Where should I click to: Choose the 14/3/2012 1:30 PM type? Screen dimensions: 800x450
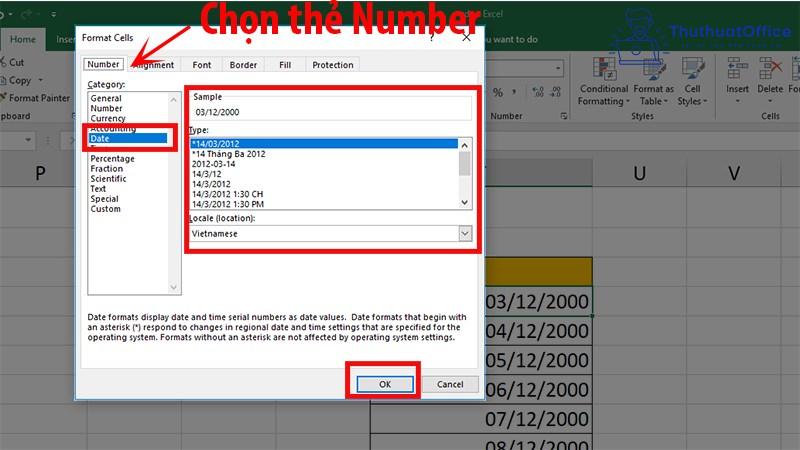pyautogui.click(x=324, y=204)
